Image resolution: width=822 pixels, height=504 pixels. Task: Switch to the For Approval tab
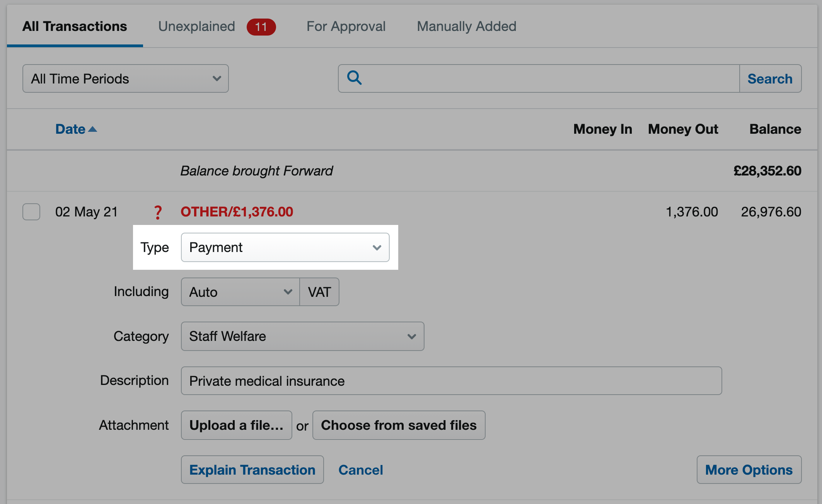click(x=346, y=26)
